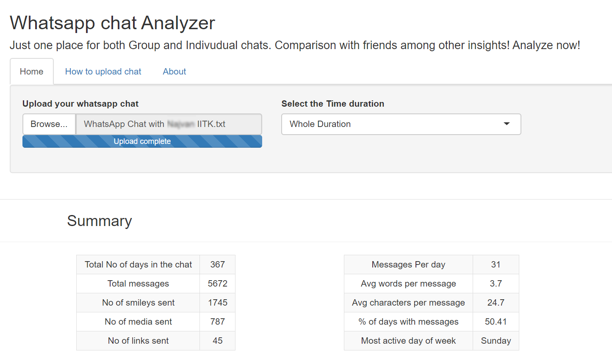
Task: Open the Home tab
Action: click(32, 72)
